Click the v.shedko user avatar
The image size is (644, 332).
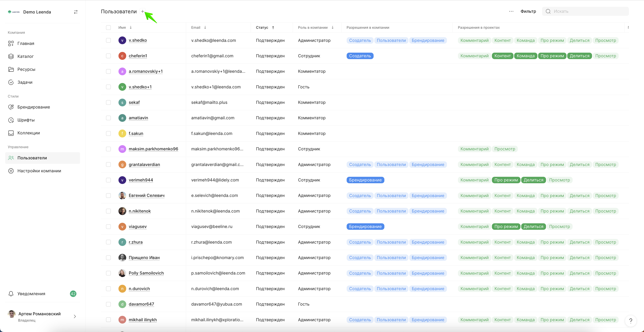tap(122, 40)
